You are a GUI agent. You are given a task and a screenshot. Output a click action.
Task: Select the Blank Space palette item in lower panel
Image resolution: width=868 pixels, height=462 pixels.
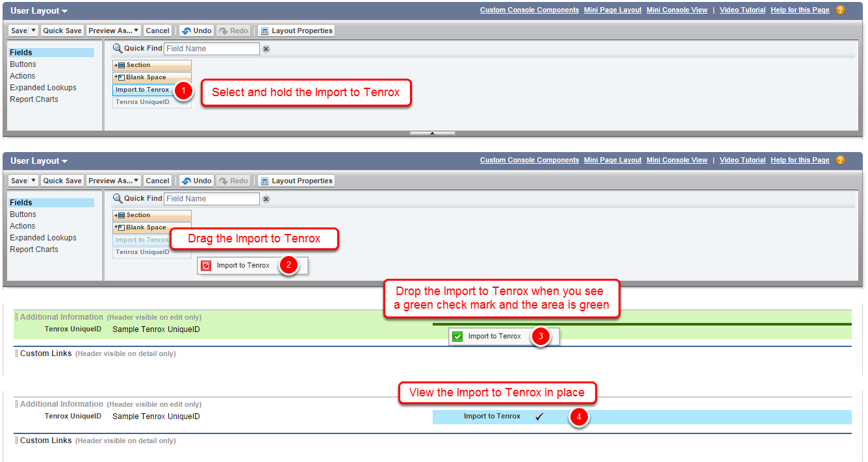[x=152, y=227]
